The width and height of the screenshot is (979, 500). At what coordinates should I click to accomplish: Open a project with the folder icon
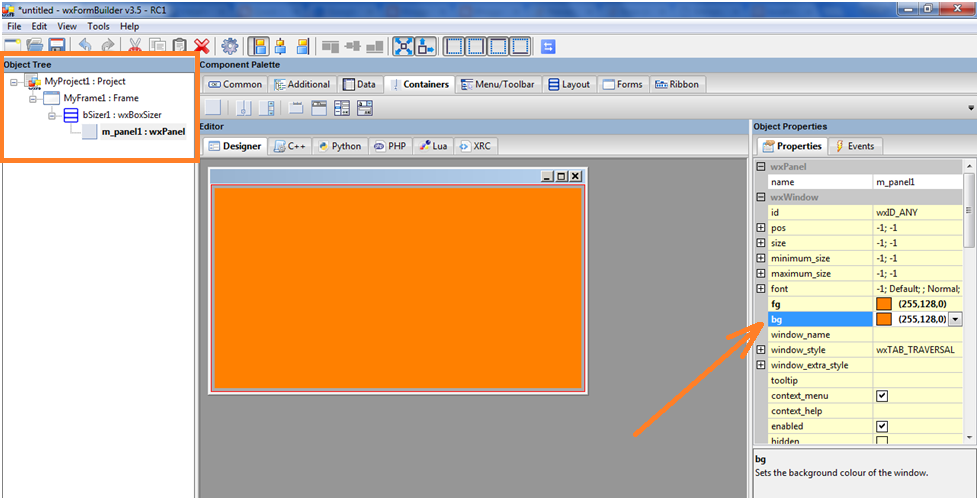tap(34, 46)
